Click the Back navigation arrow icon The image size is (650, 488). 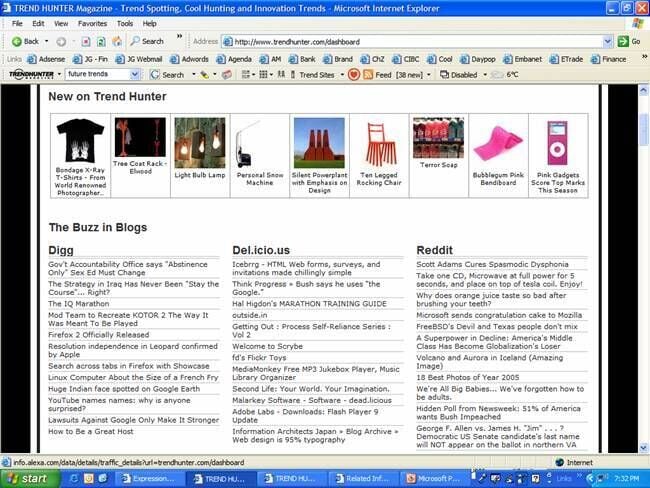[17, 41]
